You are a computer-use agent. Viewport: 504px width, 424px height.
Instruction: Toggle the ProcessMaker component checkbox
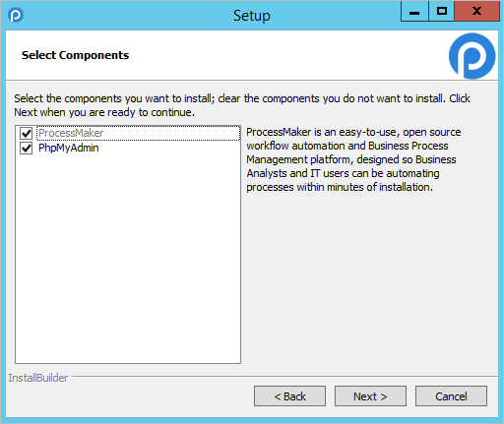(27, 133)
